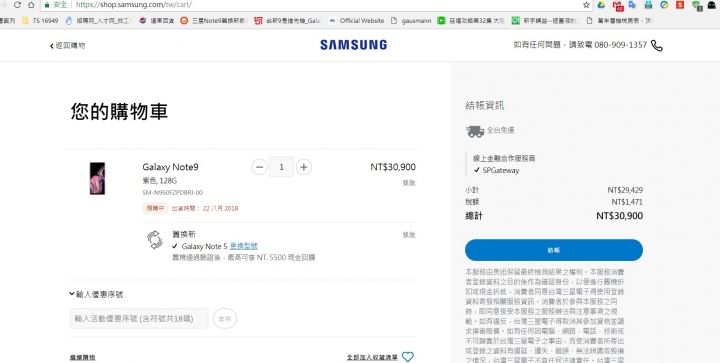Click the 繼續購物 continue shopping link
This screenshot has width=720, height=363.
coord(83,357)
